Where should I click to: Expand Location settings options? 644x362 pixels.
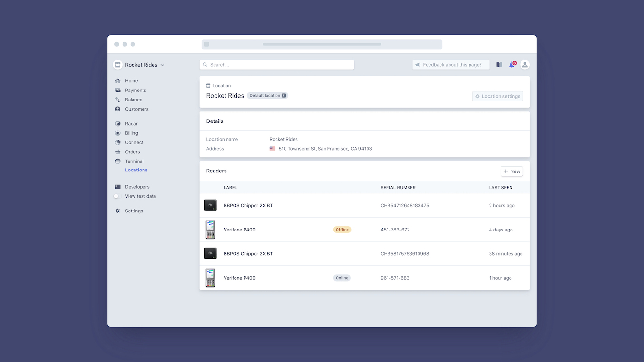(x=497, y=96)
